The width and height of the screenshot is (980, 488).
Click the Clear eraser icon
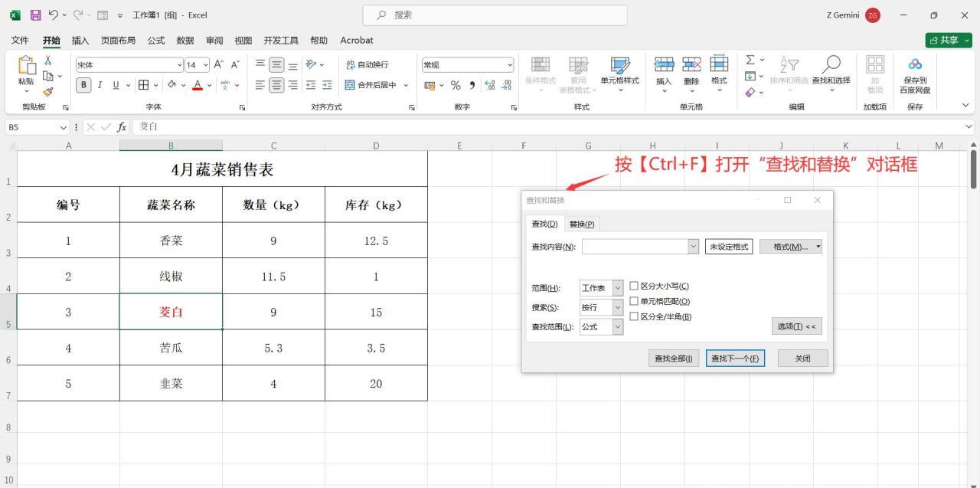(x=751, y=93)
